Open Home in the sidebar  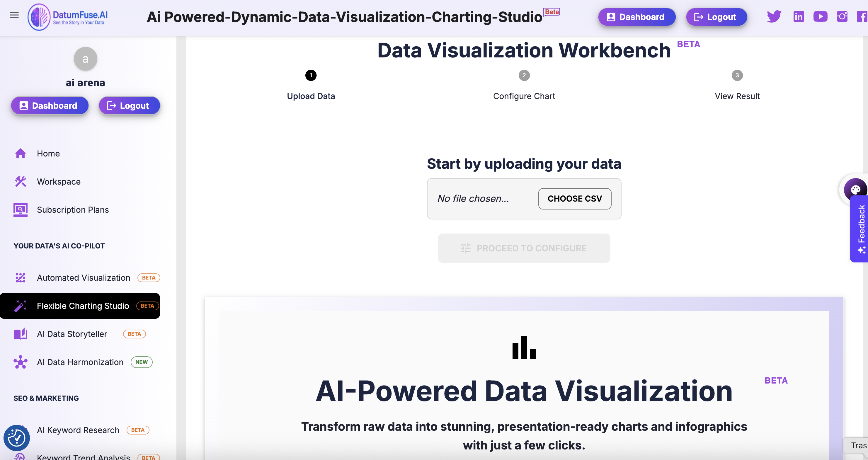coord(80,154)
